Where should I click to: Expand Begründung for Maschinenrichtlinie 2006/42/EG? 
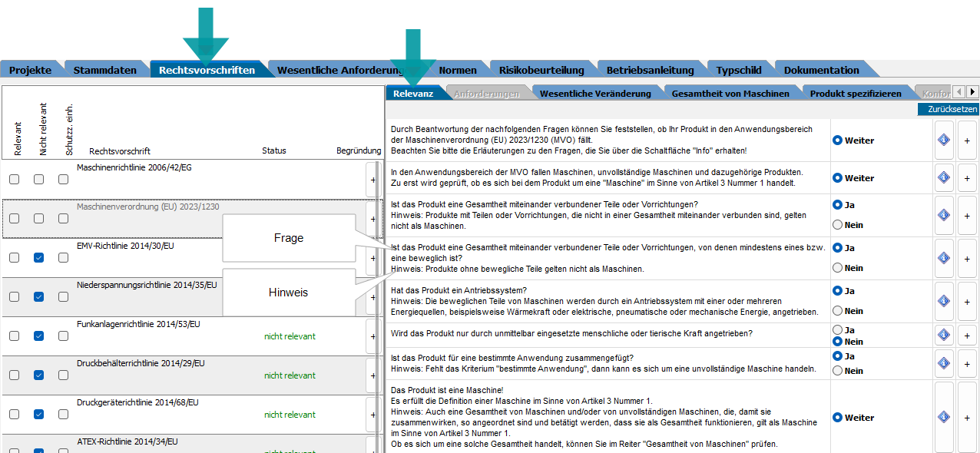point(372,180)
